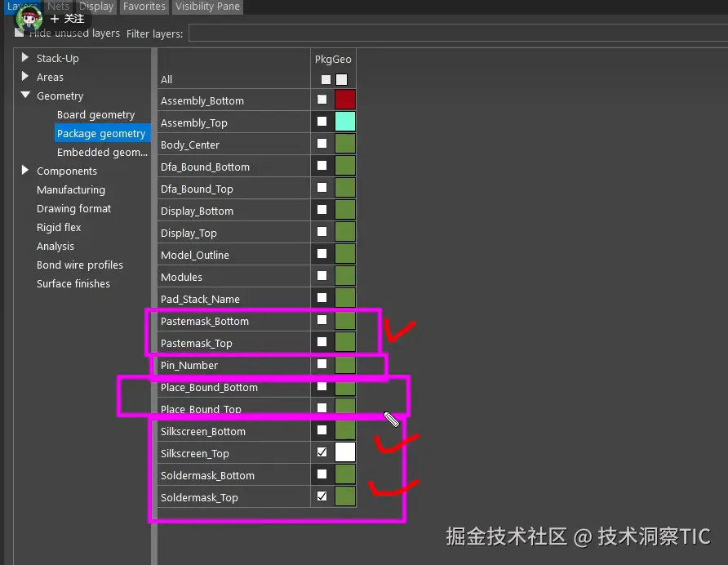Expand the Components tree node
The image size is (728, 565).
pos(25,171)
